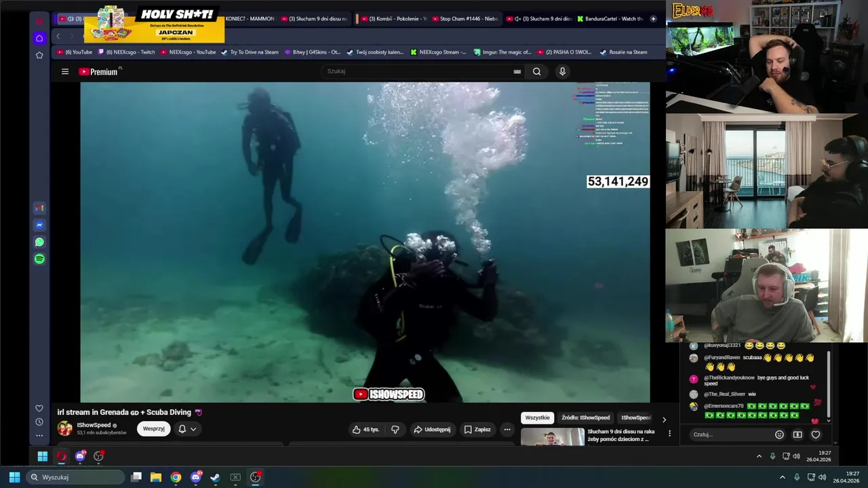Open Discord from the outer taskbar
868x488 pixels.
point(196,477)
